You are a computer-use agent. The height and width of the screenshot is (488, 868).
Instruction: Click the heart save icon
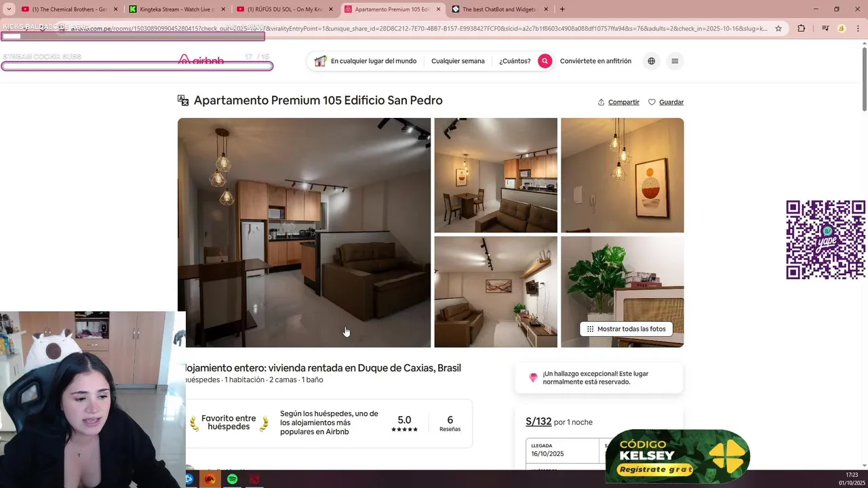[x=652, y=102]
